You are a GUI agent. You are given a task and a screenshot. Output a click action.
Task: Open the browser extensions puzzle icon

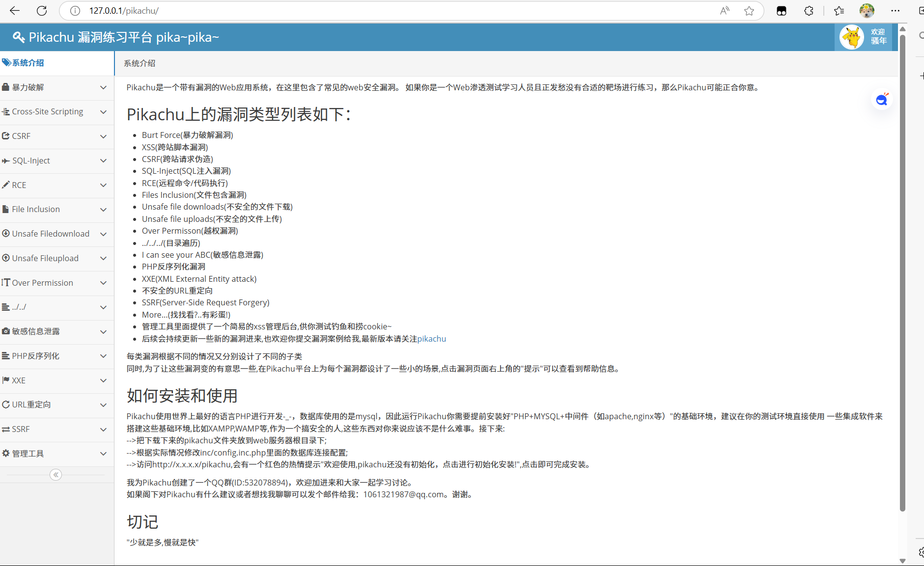809,11
